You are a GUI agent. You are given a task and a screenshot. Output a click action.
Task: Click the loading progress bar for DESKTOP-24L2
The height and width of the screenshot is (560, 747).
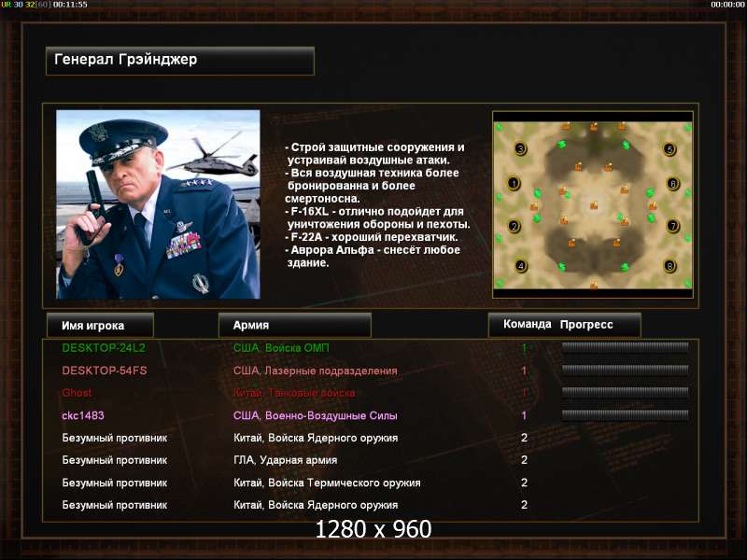click(x=625, y=347)
